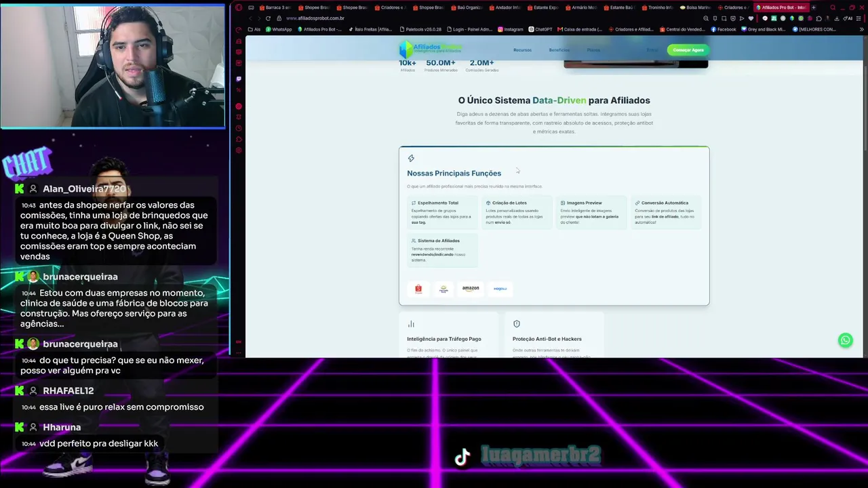Viewport: 868px width, 488px height.
Task: Click the TikTok logo in the stream overlay
Action: pos(462,457)
